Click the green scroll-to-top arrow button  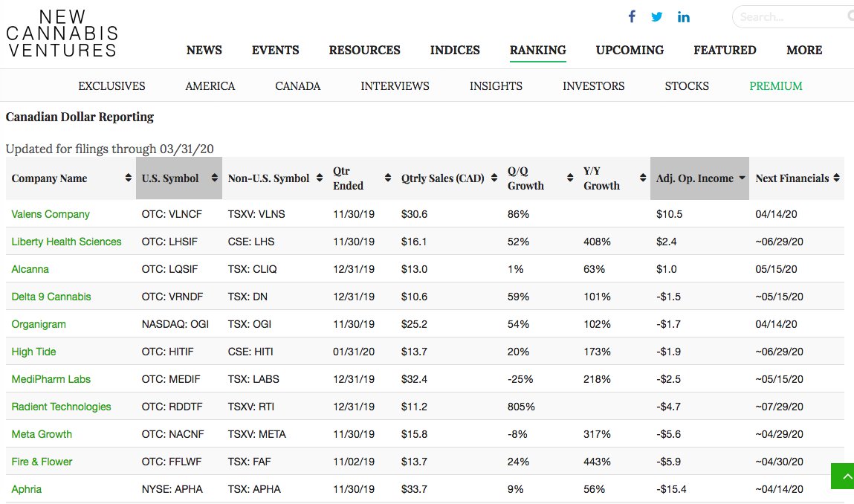pos(843,476)
